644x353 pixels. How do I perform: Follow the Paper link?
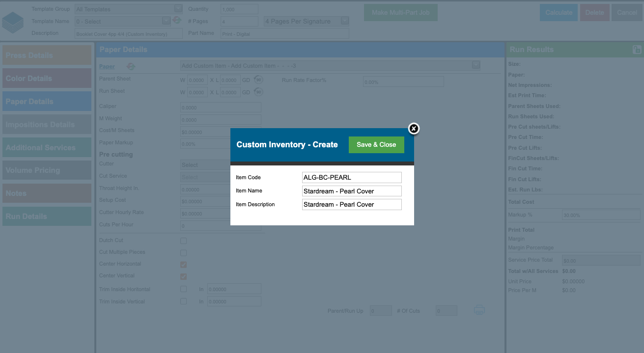coord(107,66)
